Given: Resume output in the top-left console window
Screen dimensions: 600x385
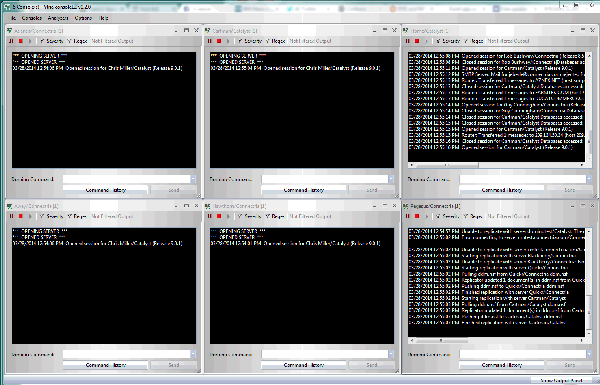Looking at the screenshot, I should click(x=30, y=41).
